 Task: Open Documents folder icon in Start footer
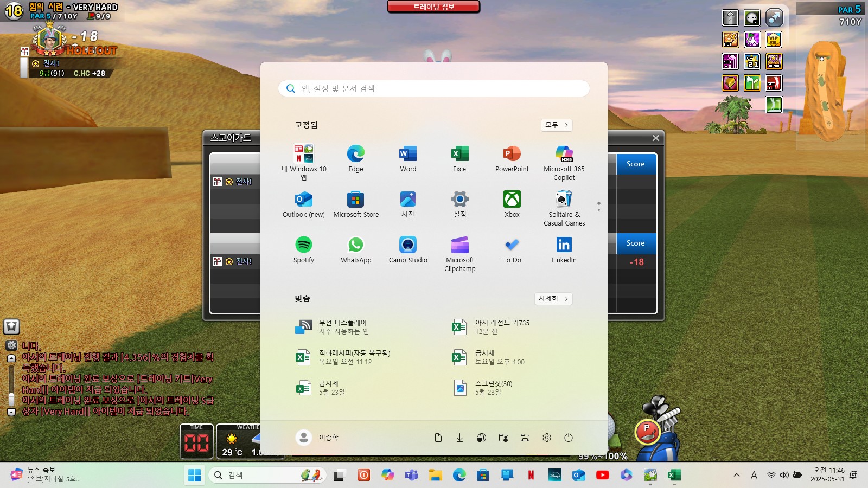(438, 438)
